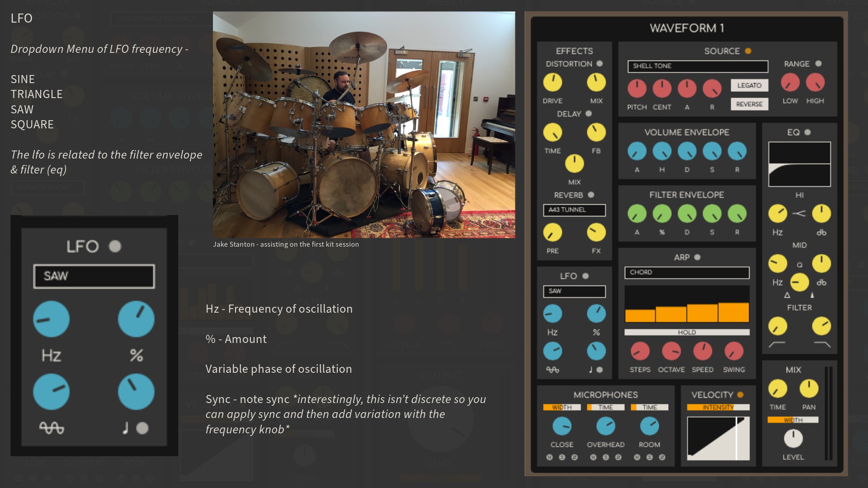
Task: Click the low-pass filter knob in EQ
Action: point(821,326)
